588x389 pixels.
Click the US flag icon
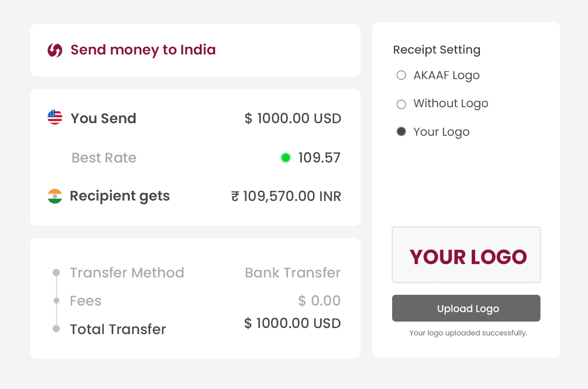(x=55, y=118)
